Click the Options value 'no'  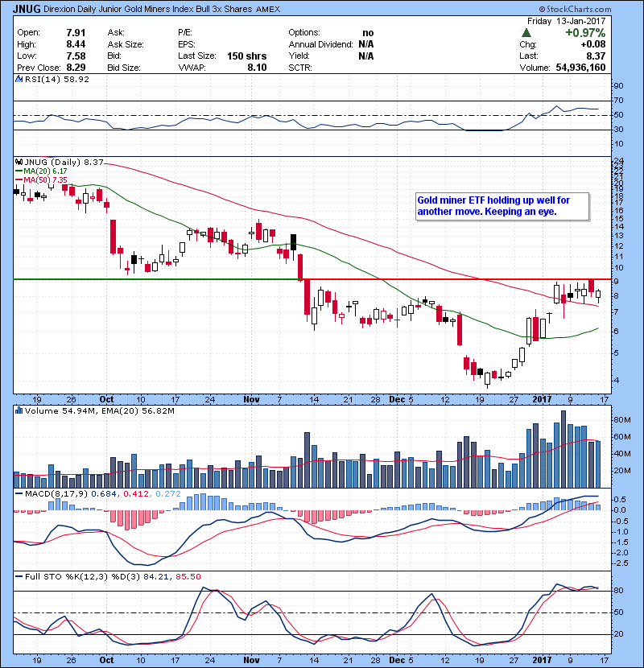(x=368, y=33)
